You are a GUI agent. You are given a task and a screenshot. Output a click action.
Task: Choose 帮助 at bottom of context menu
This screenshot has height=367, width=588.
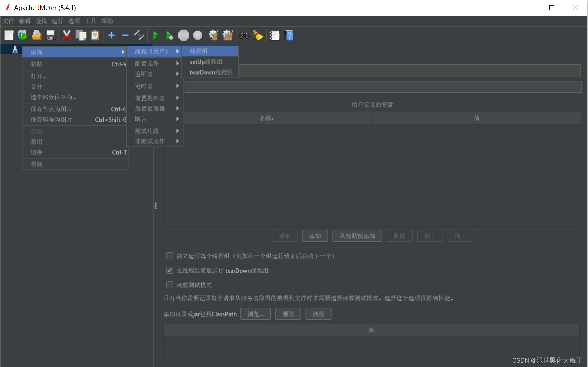point(75,164)
